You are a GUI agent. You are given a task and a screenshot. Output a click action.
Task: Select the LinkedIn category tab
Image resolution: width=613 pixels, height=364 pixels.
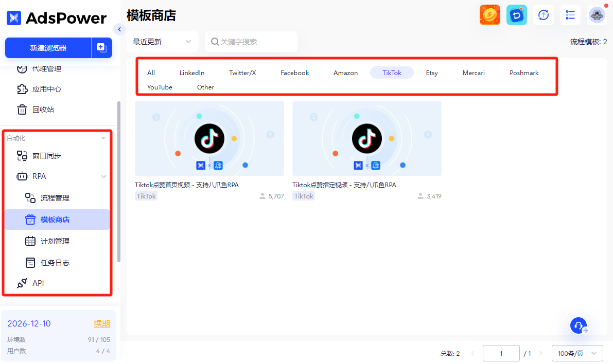(192, 72)
